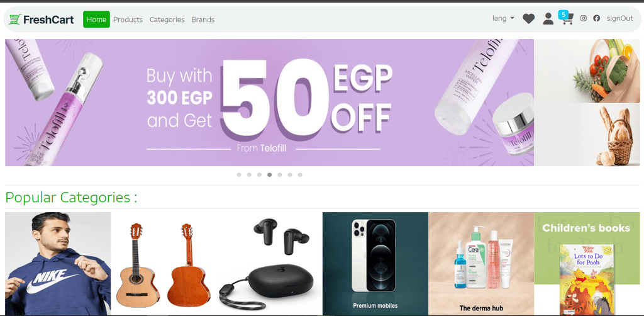Open the shopping cart icon
The width and height of the screenshot is (644, 316).
click(567, 20)
